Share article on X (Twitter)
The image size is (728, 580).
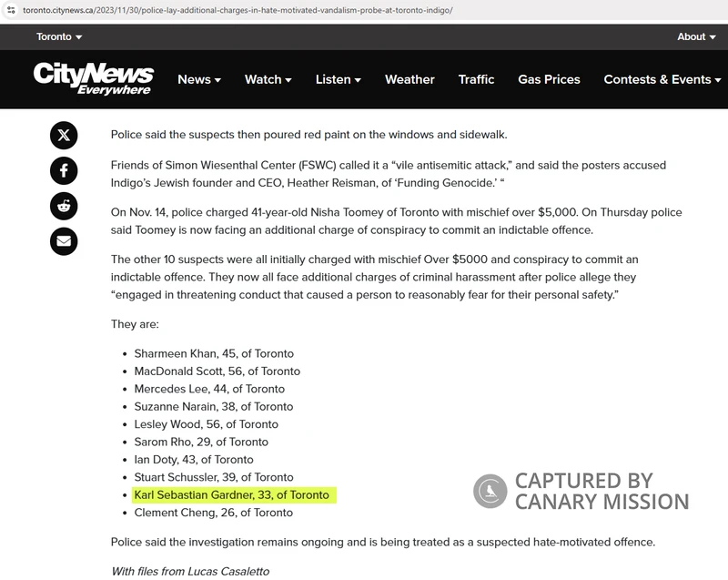pyautogui.click(x=64, y=136)
